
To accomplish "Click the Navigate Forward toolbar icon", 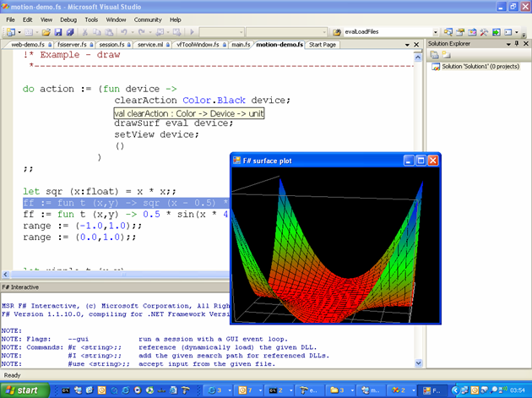I will (x=176, y=32).
